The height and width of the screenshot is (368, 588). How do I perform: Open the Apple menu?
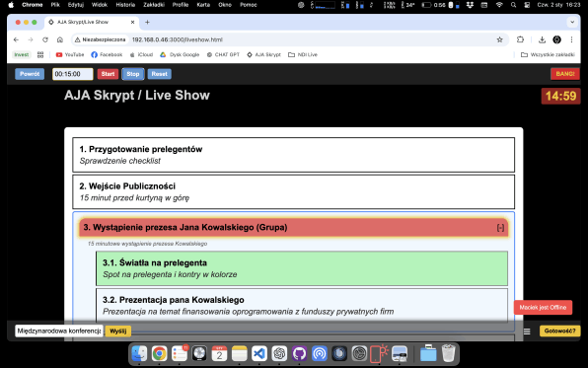pyautogui.click(x=11, y=5)
